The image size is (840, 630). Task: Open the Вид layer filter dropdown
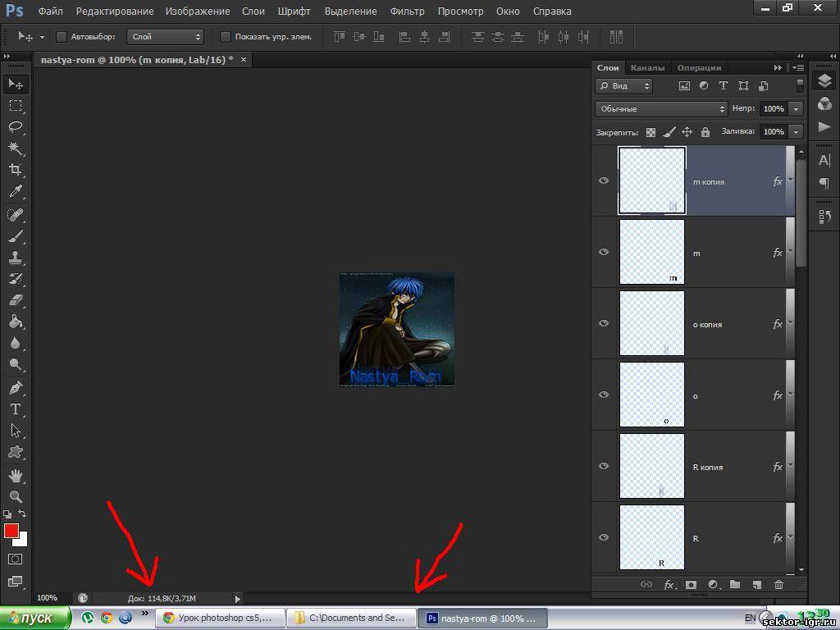[x=623, y=85]
